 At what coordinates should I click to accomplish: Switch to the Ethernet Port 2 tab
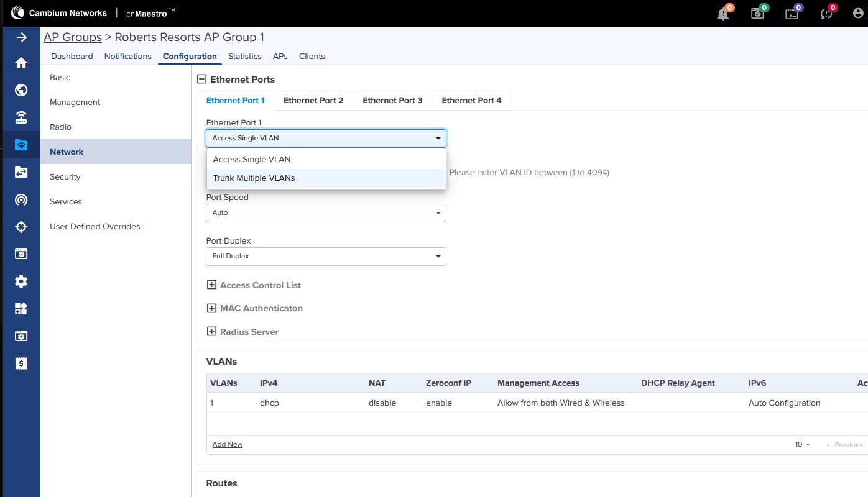pos(313,101)
